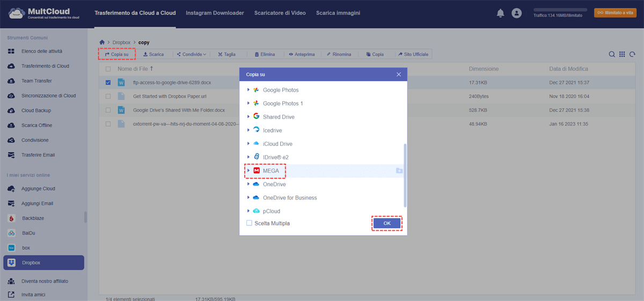The image size is (644, 301).
Task: Open the Scaricatore di Video tab
Action: (280, 13)
